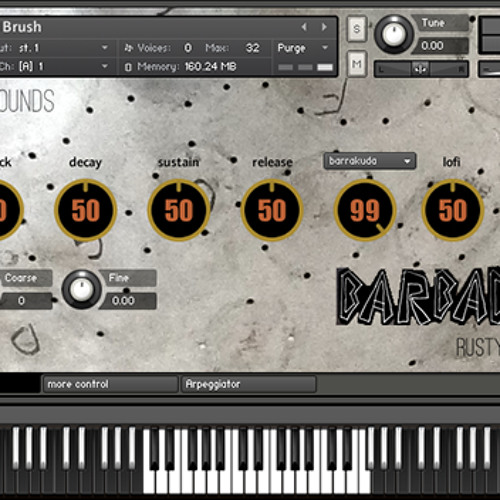Click the release knob

tap(272, 210)
